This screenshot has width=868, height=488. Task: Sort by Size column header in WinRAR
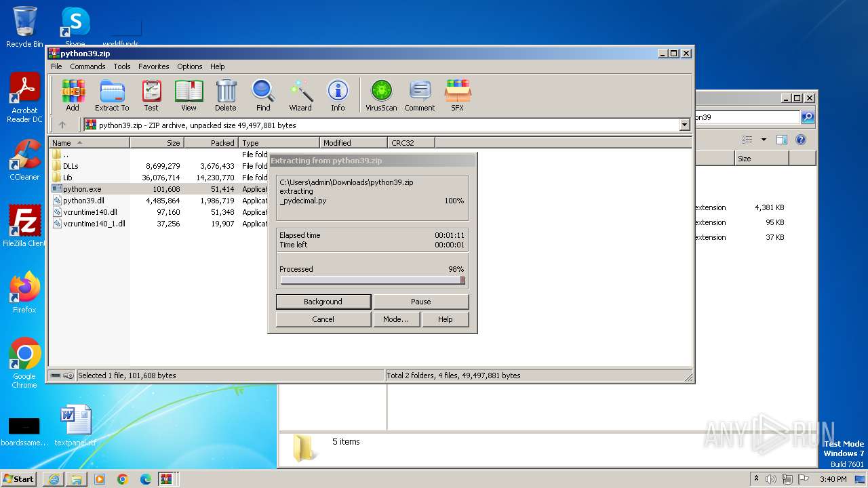click(x=157, y=142)
